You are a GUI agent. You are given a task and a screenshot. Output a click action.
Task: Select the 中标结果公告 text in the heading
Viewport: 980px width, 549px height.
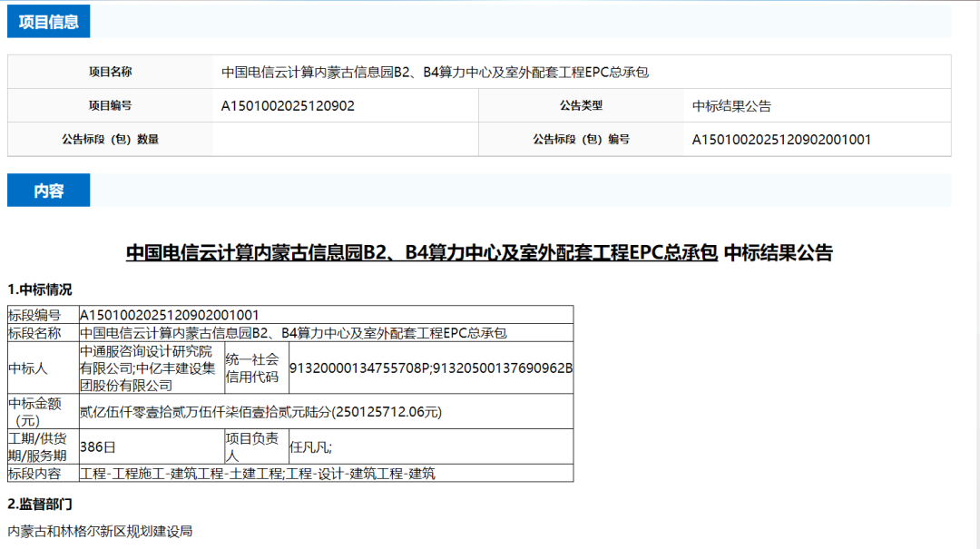(779, 252)
